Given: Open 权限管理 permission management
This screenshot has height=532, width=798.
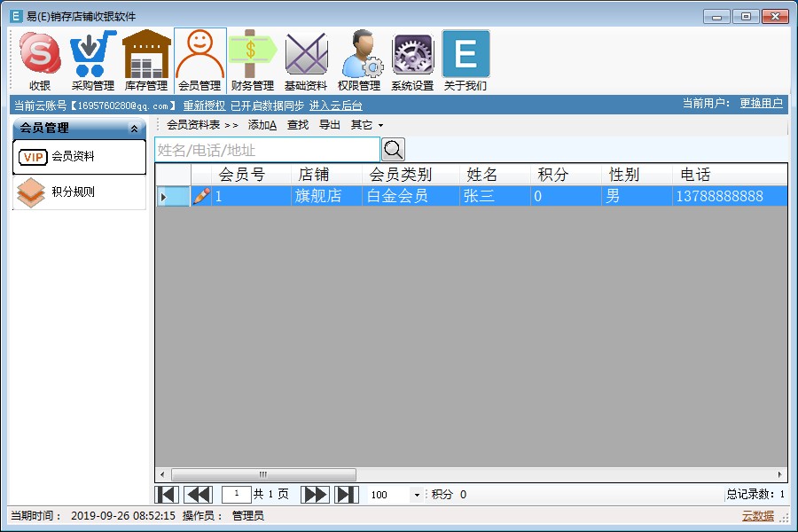Looking at the screenshot, I should (x=359, y=60).
